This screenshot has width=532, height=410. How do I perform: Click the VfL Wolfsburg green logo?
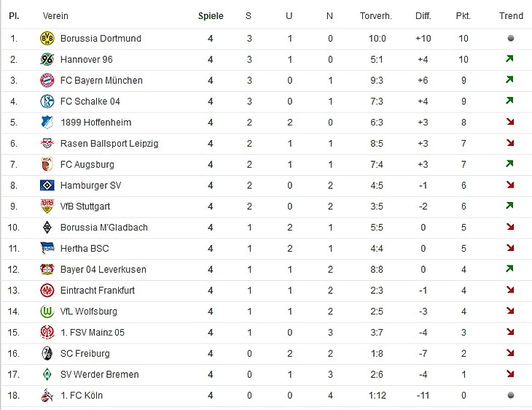pyautogui.click(x=47, y=312)
